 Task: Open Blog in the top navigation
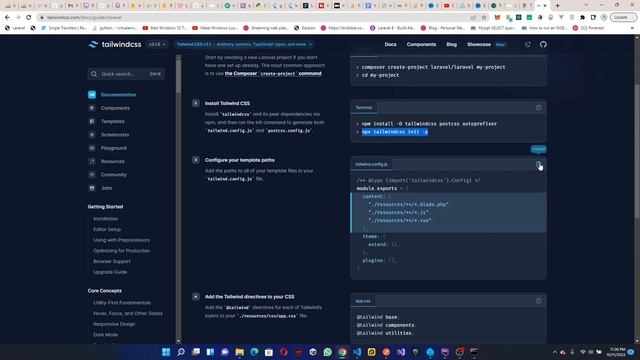tap(451, 44)
